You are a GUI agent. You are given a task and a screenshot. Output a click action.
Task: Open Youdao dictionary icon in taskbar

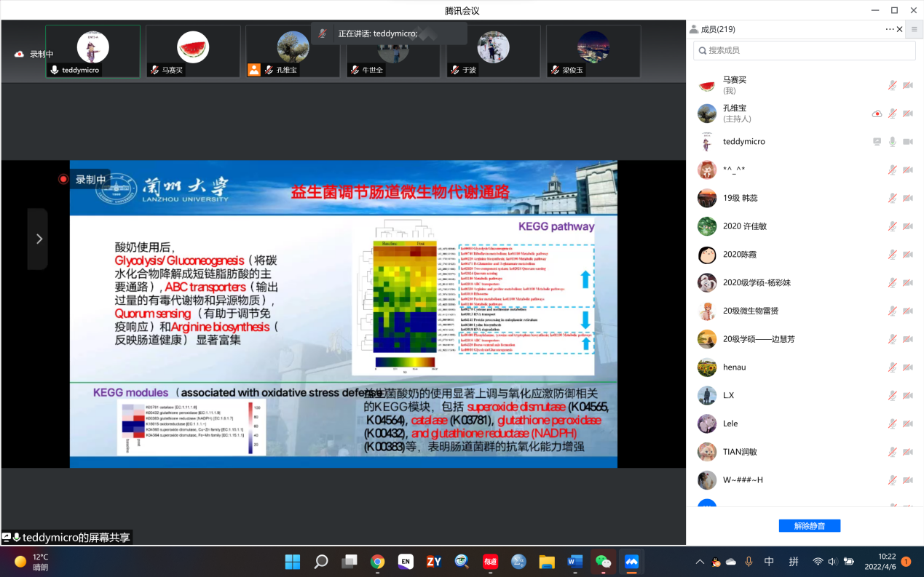[490, 561]
